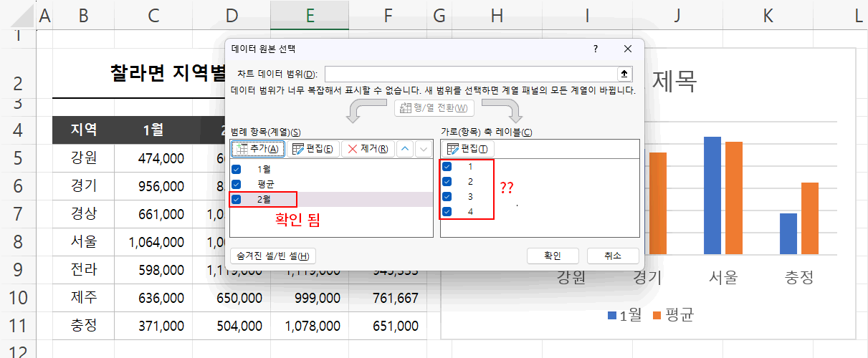
Task: Select column B header
Action: pyautogui.click(x=83, y=15)
